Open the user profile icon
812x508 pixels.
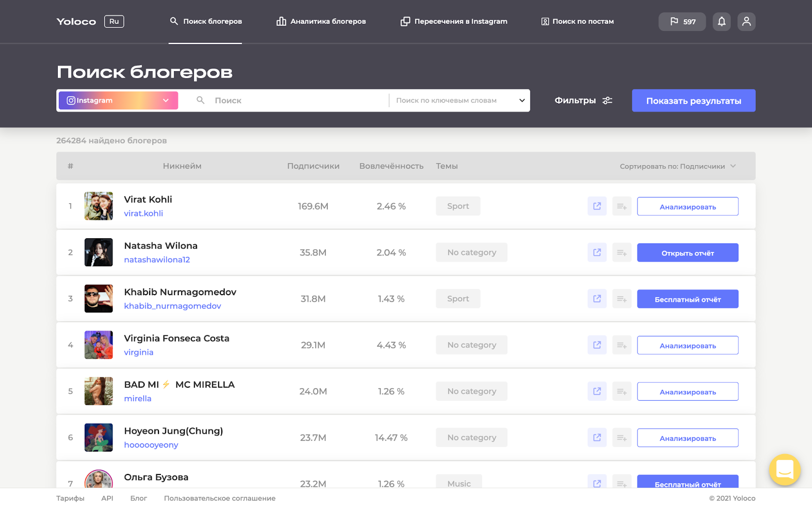point(747,21)
